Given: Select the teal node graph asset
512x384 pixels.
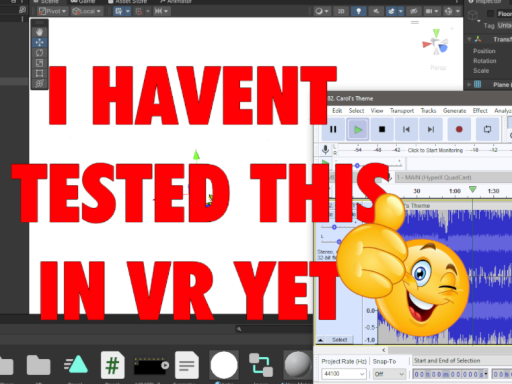Looking at the screenshot, I should point(261,365).
